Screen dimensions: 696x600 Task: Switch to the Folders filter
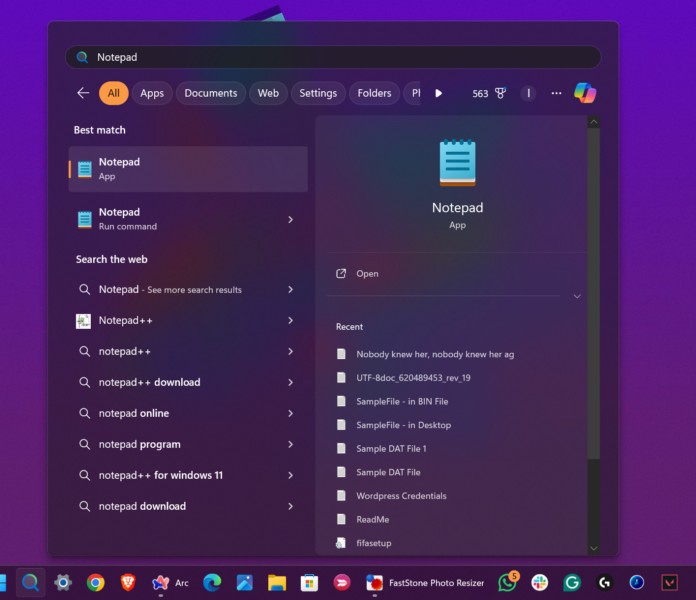(374, 93)
